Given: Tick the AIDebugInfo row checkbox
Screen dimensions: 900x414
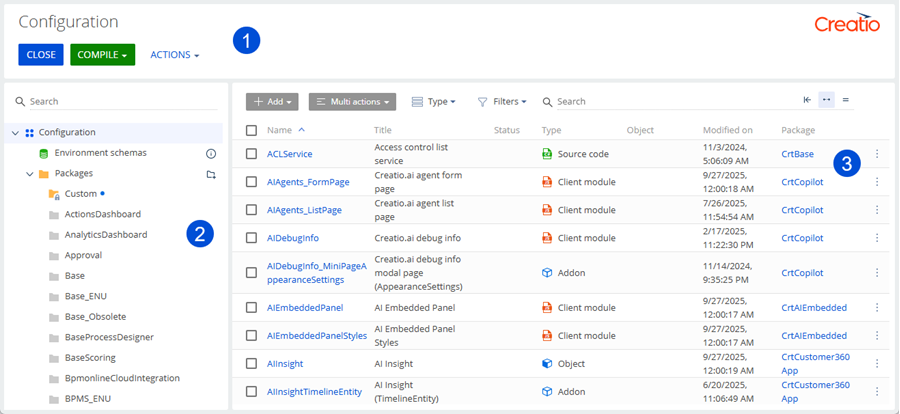Looking at the screenshot, I should (252, 238).
